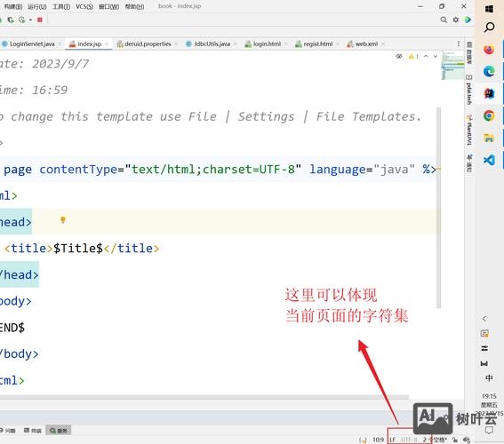This screenshot has width=504, height=444.
Task: Click the code minimap preview
Action: pyautogui.click(x=452, y=65)
